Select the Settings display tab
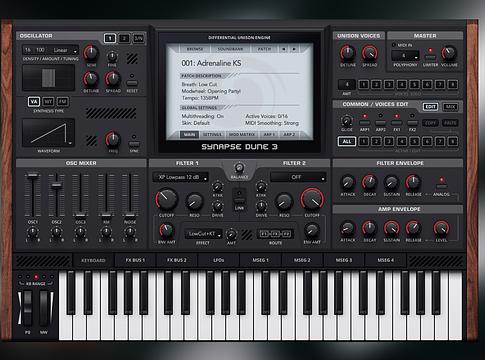This screenshot has height=360, width=485. [212, 135]
